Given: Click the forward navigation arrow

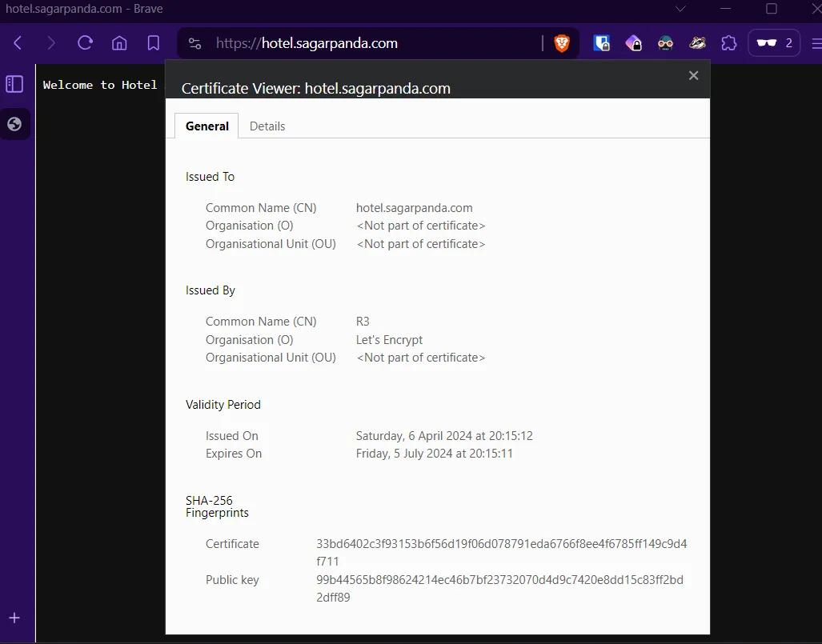Looking at the screenshot, I should click(51, 43).
